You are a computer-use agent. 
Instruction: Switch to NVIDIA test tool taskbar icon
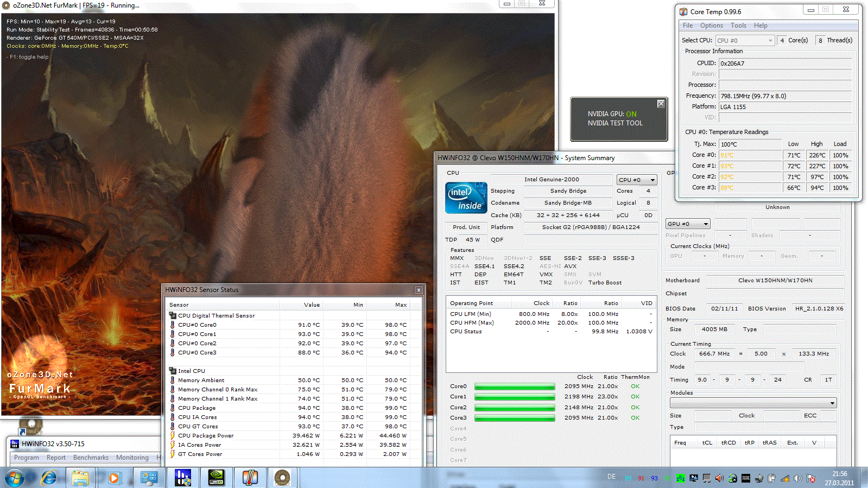[x=217, y=478]
